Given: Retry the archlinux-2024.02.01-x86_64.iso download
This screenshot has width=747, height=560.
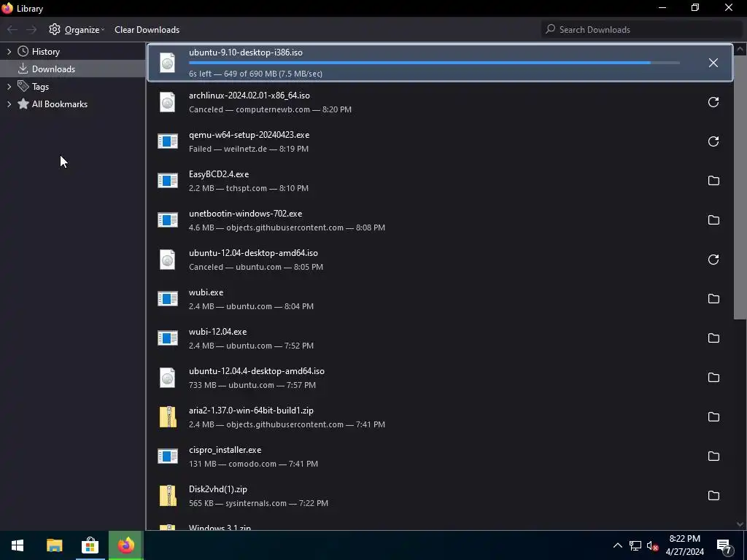Looking at the screenshot, I should click(713, 102).
